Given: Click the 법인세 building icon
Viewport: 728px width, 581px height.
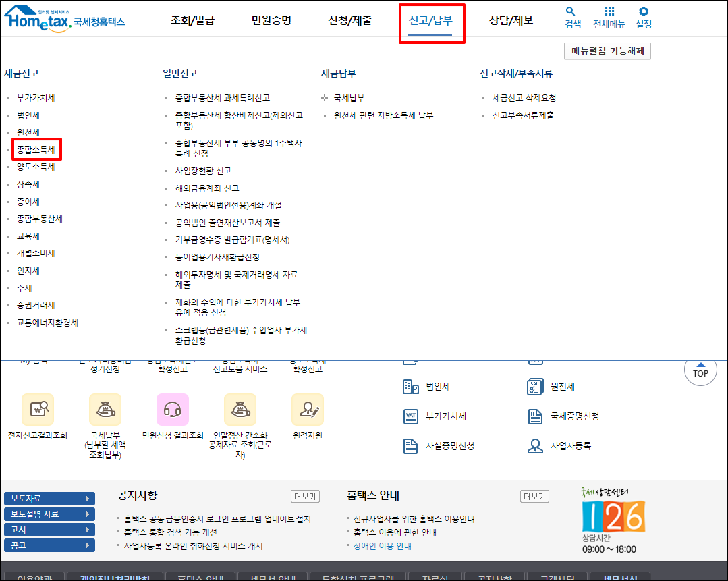Looking at the screenshot, I should 410,387.
